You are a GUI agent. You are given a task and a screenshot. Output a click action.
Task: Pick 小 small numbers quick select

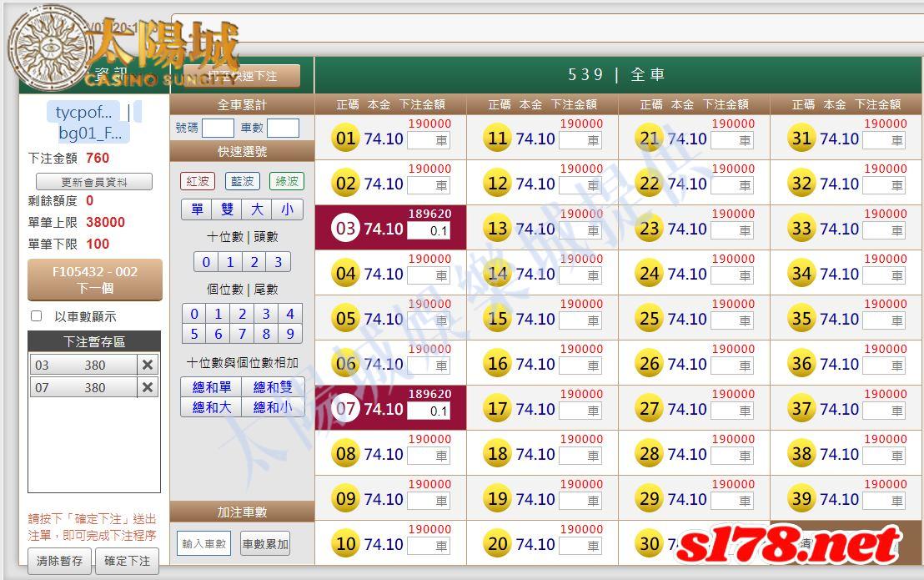tap(287, 209)
